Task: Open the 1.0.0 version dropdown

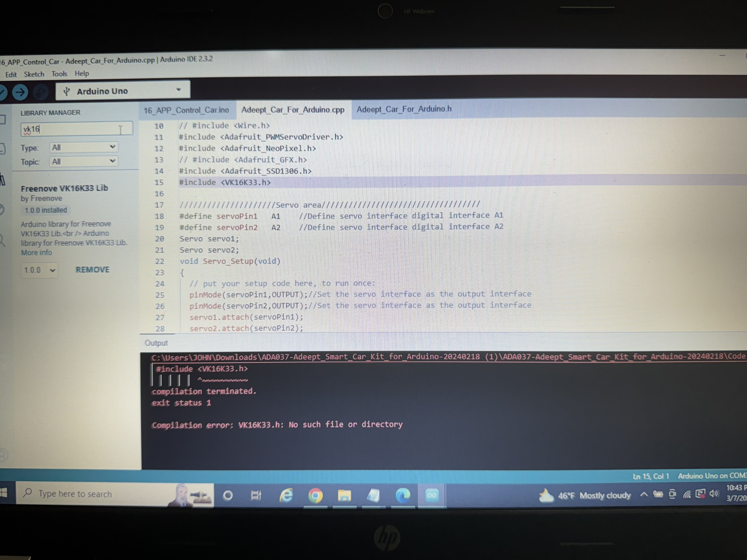Action: point(39,270)
